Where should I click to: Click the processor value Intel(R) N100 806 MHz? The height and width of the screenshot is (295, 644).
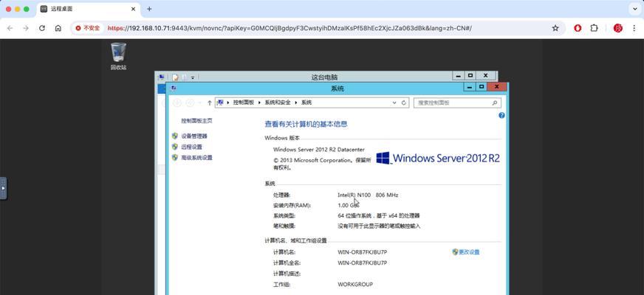tap(368, 195)
